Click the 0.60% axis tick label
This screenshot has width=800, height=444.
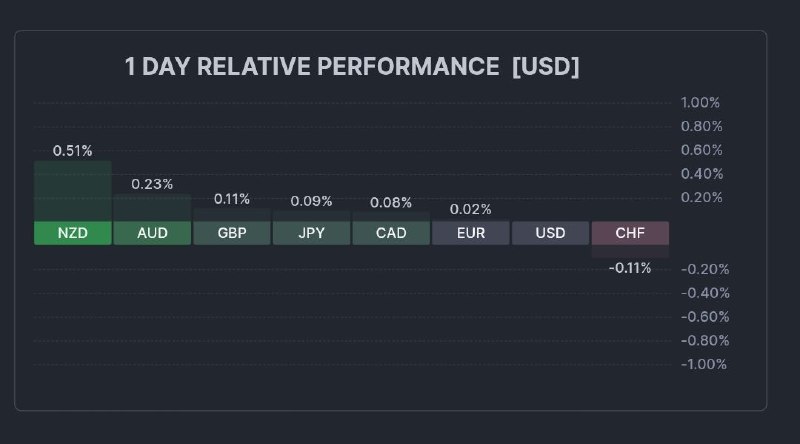coord(700,150)
